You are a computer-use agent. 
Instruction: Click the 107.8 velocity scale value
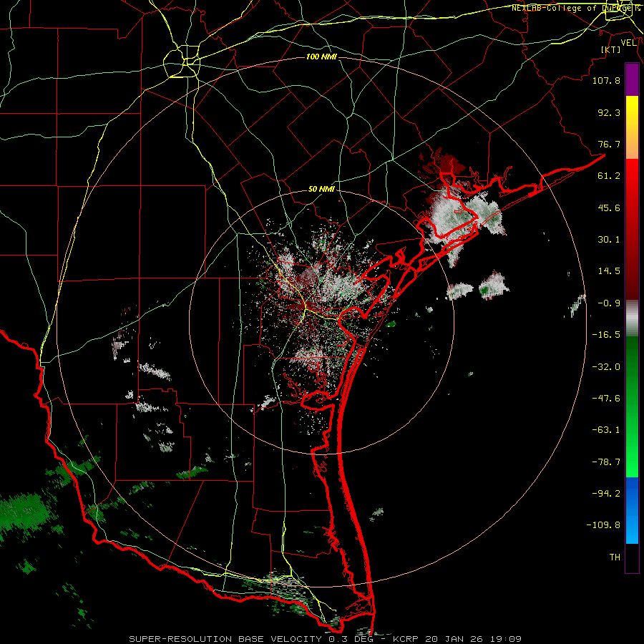[x=606, y=80]
